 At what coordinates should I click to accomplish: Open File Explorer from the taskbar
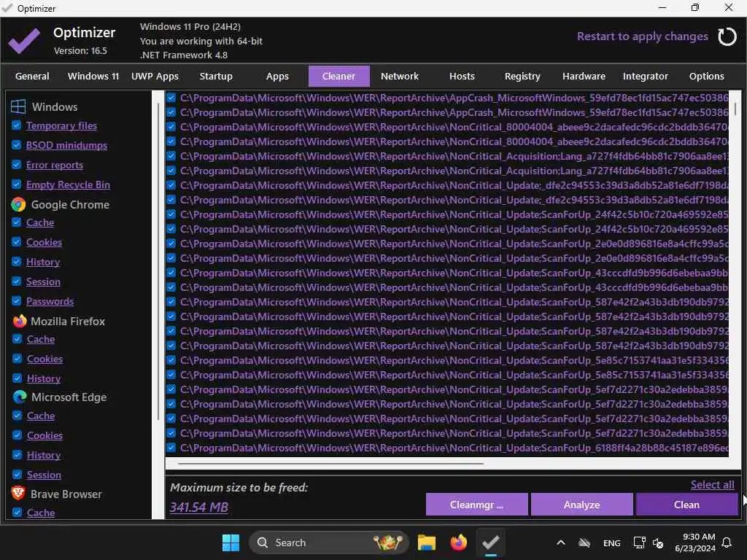(426, 542)
